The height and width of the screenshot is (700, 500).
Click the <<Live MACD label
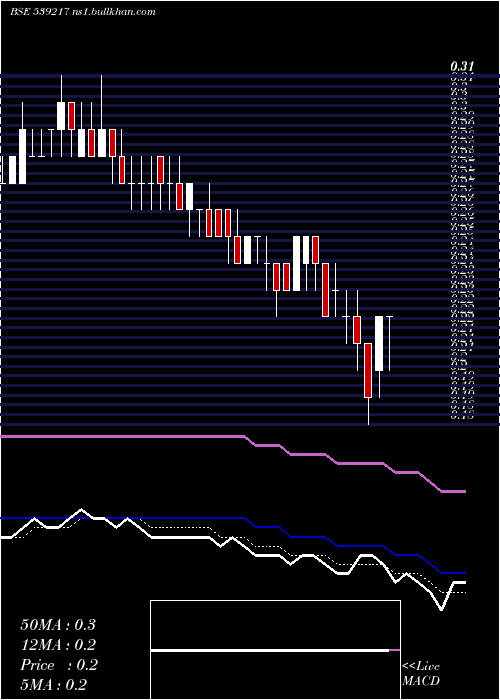pyautogui.click(x=421, y=674)
